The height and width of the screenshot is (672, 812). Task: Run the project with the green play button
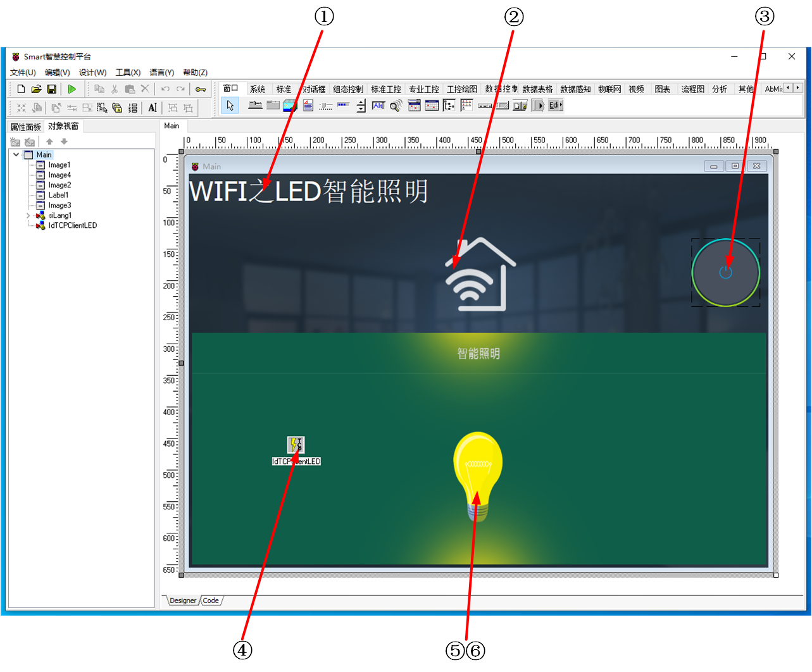[72, 89]
